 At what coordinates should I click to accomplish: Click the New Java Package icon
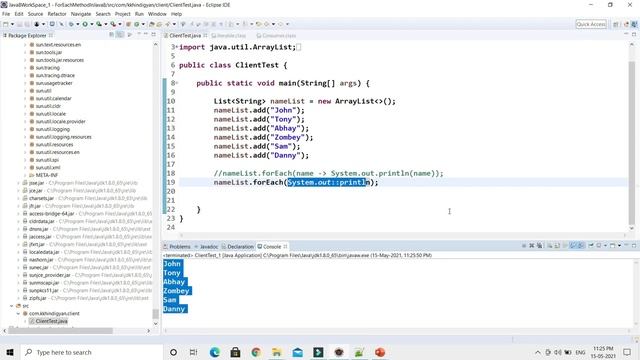pyautogui.click(x=128, y=24)
